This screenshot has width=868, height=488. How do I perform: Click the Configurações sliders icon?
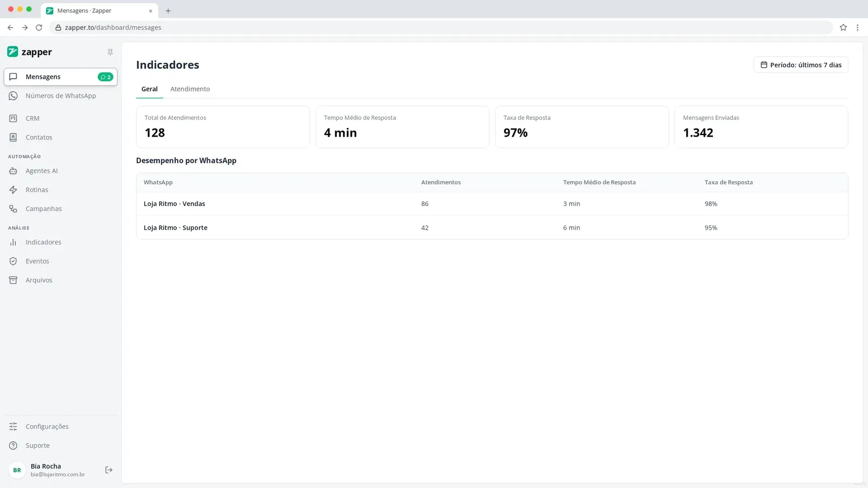click(x=13, y=427)
